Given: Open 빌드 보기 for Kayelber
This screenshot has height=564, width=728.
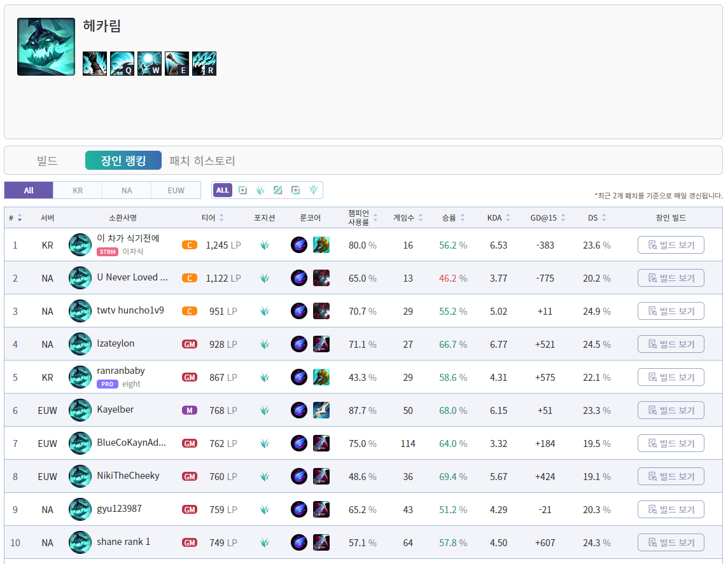Looking at the screenshot, I should (x=671, y=410).
